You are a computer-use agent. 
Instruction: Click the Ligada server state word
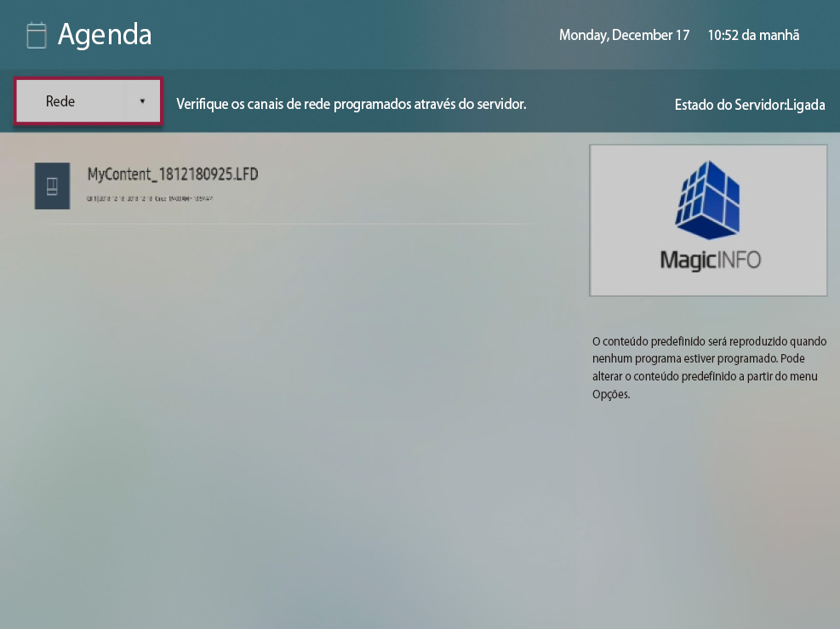click(x=806, y=105)
